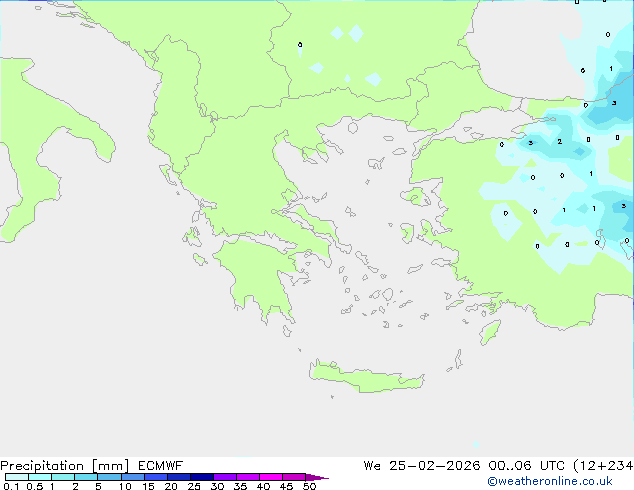Viewport: 634px width, 490px height.
Task: Click the '(12+234' forecast offset text
Action: (603, 466)
